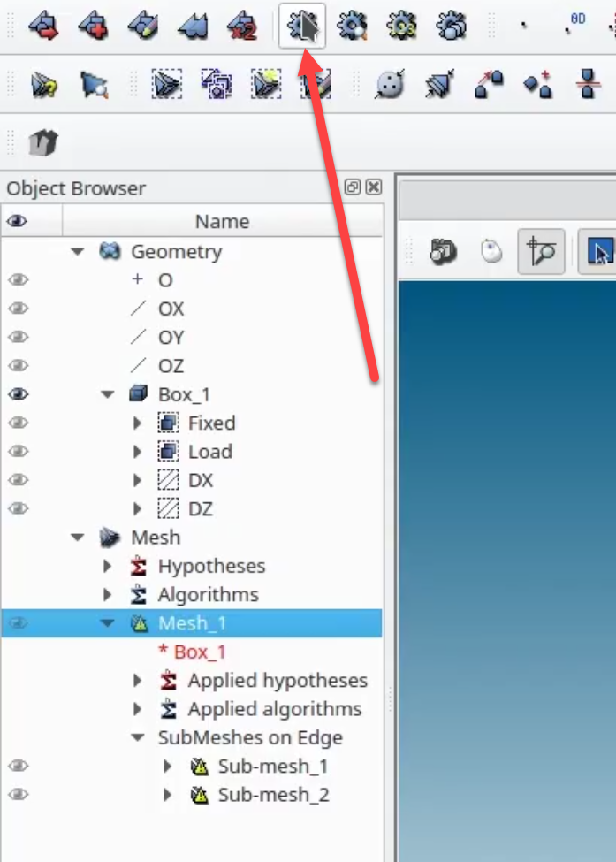Close the Object Browser panel
The width and height of the screenshot is (616, 862).
374,187
